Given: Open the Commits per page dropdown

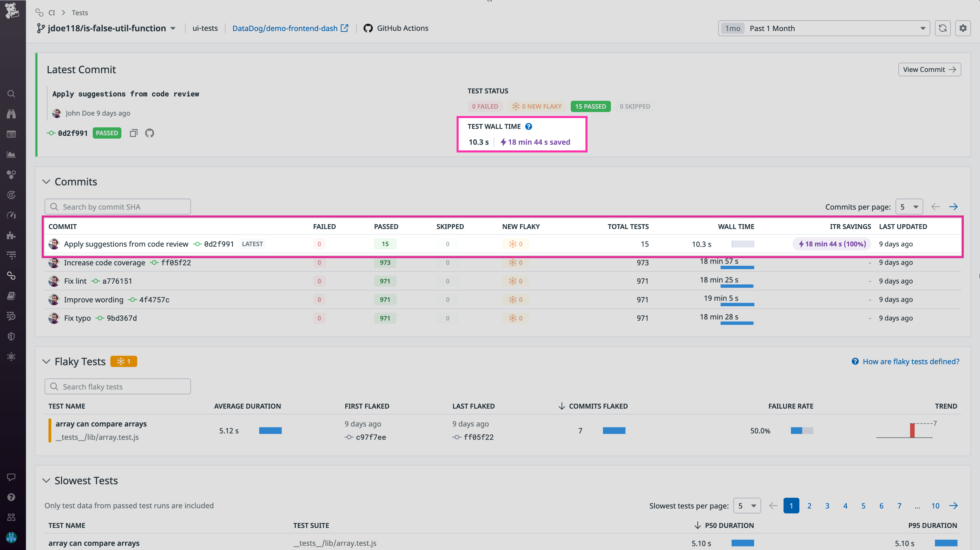Looking at the screenshot, I should (909, 207).
